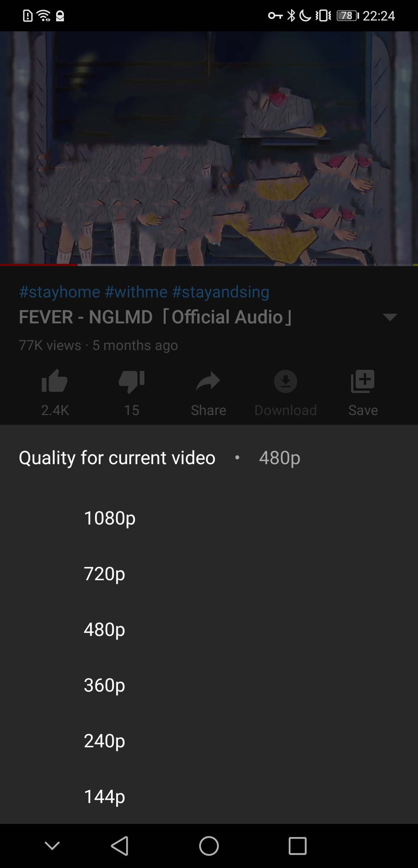Tap the Save to playlist icon
418x868 pixels.
[x=363, y=381]
